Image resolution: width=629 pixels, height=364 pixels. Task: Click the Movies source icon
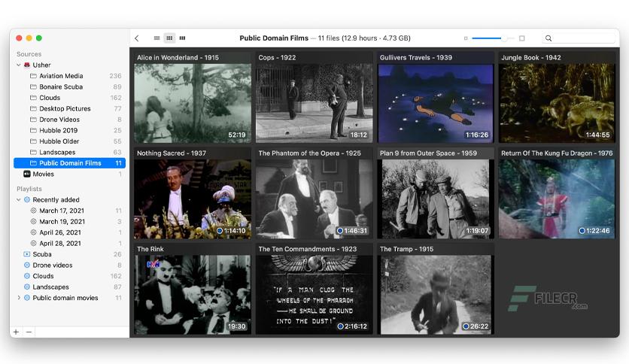tap(27, 174)
